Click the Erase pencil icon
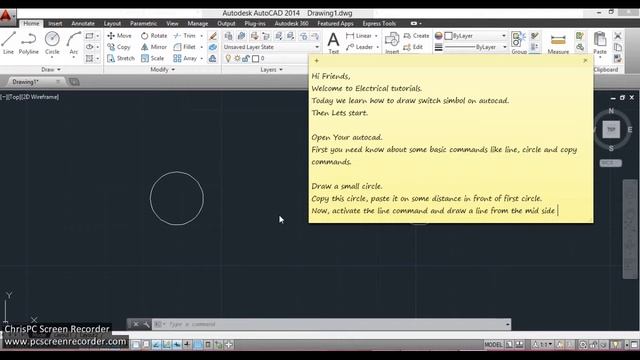 coord(213,36)
